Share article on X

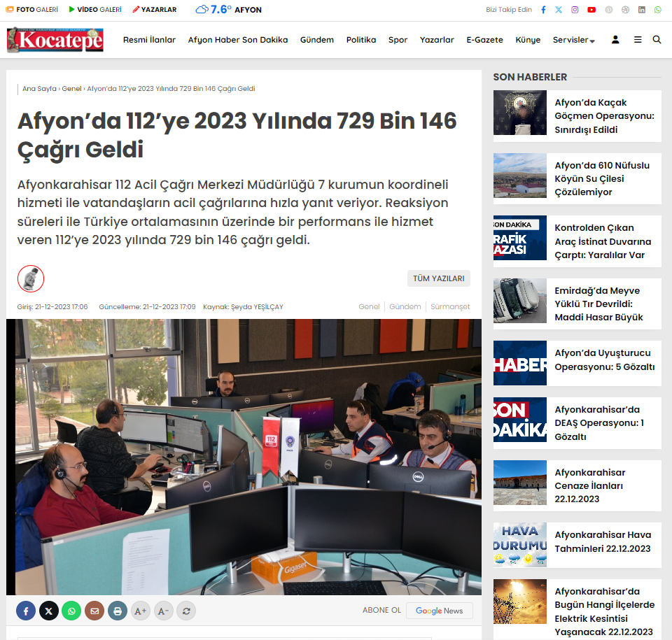pos(49,611)
